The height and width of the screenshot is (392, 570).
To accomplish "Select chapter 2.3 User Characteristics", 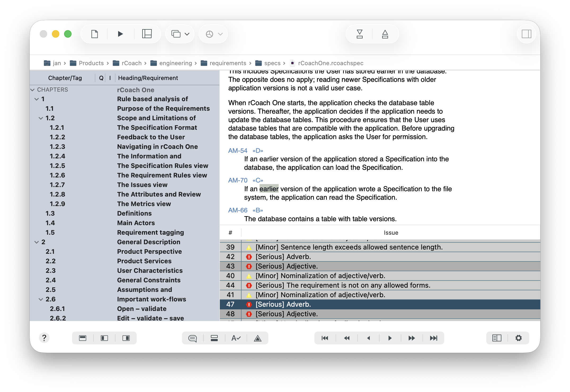I will click(150, 270).
